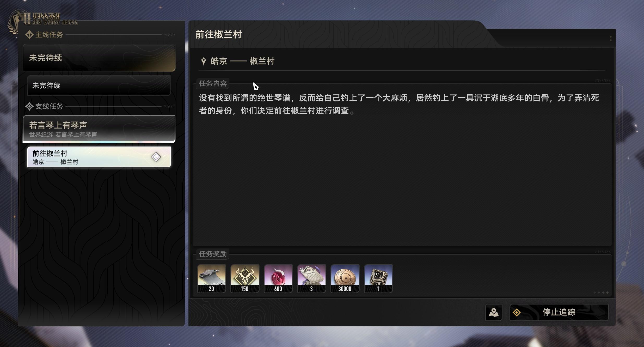Click the location pin icon beside 皓京
This screenshot has height=347, width=644.
(204, 61)
